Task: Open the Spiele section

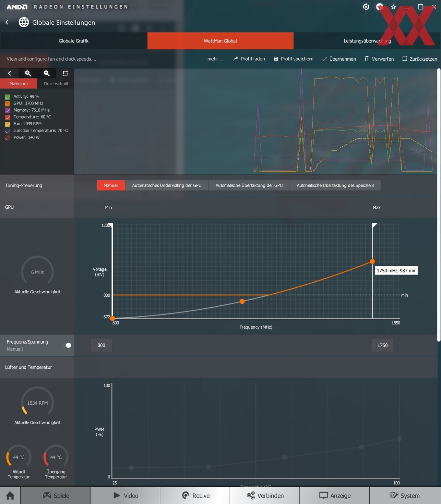Action: 56,496
